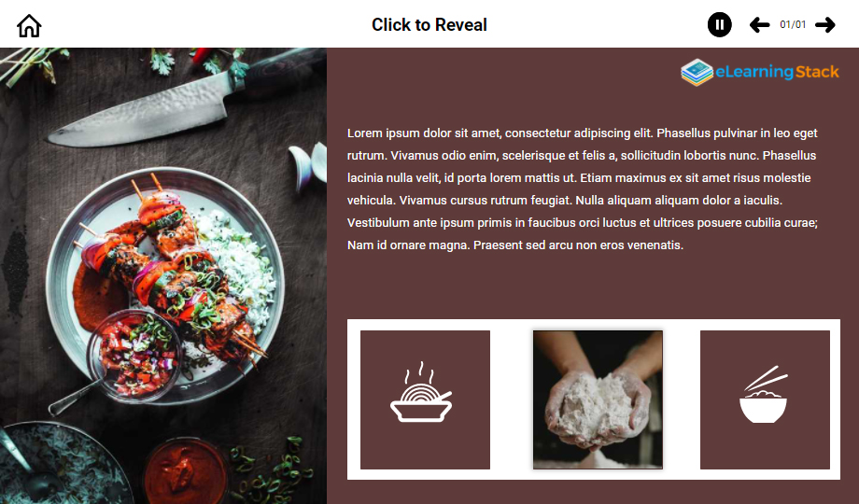The width and height of the screenshot is (859, 504).
Task: Select the flour in hands photo tile
Action: click(x=598, y=399)
